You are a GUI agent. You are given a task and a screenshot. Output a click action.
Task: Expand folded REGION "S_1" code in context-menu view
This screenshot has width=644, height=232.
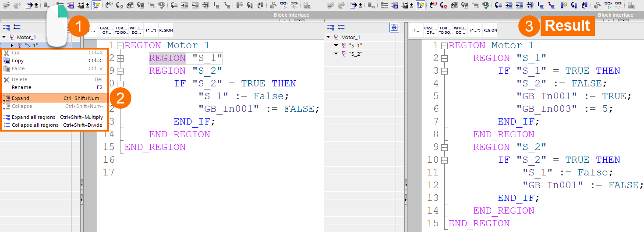click(x=120, y=58)
